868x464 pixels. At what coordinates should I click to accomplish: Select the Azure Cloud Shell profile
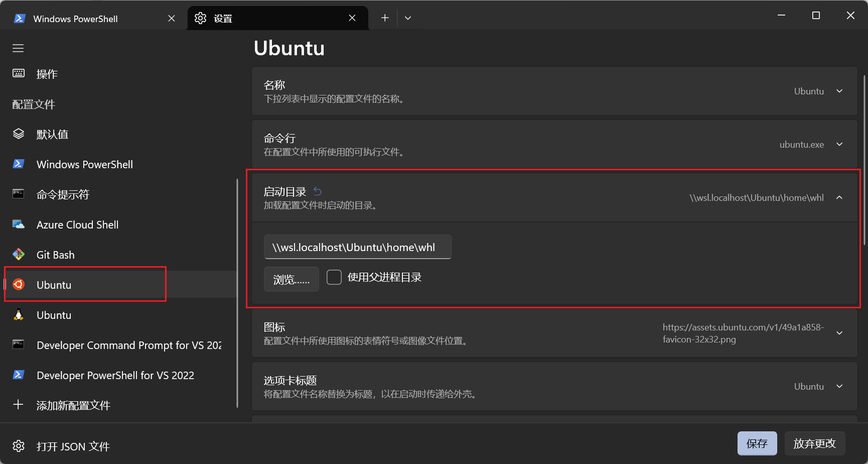(x=77, y=224)
